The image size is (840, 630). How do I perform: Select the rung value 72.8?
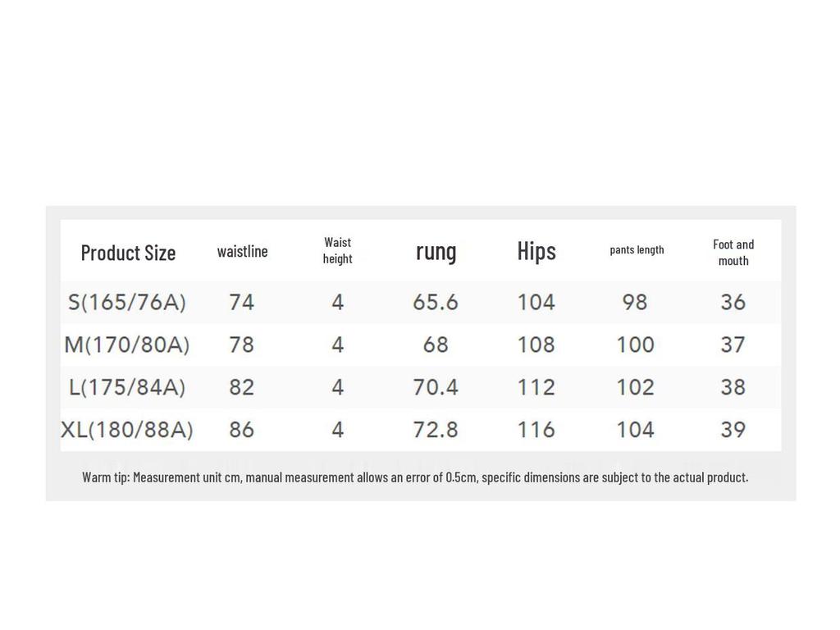pyautogui.click(x=436, y=429)
